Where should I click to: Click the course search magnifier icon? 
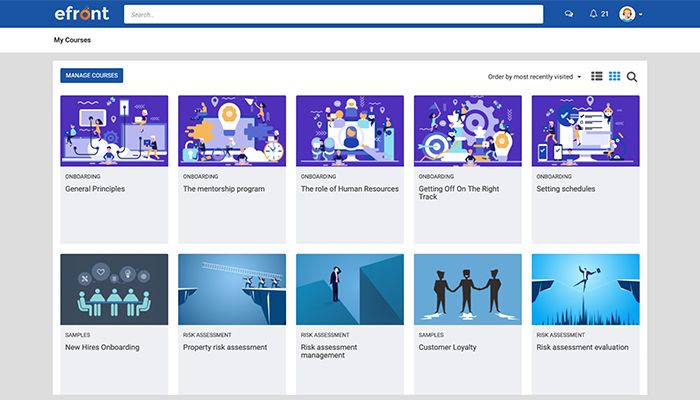[x=632, y=76]
